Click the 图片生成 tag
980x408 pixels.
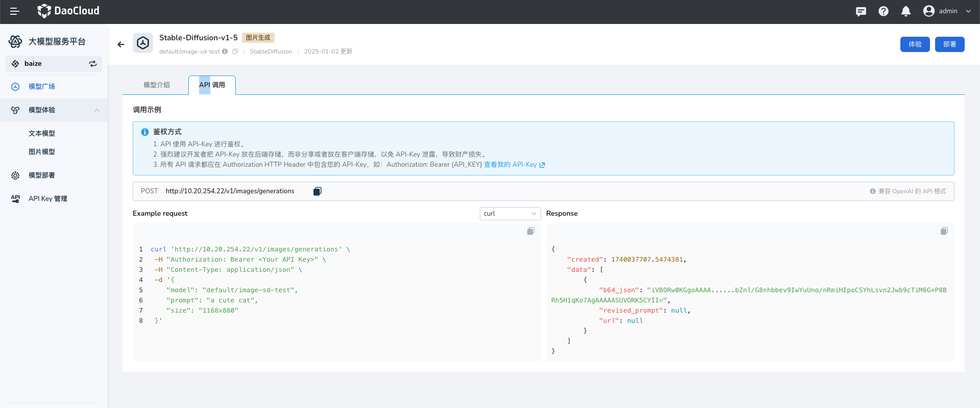click(x=258, y=38)
